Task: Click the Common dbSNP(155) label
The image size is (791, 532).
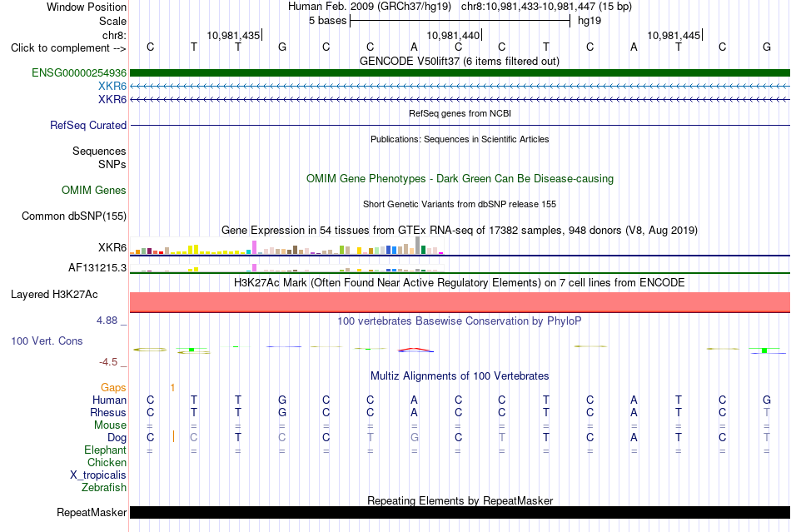Action: point(73,216)
